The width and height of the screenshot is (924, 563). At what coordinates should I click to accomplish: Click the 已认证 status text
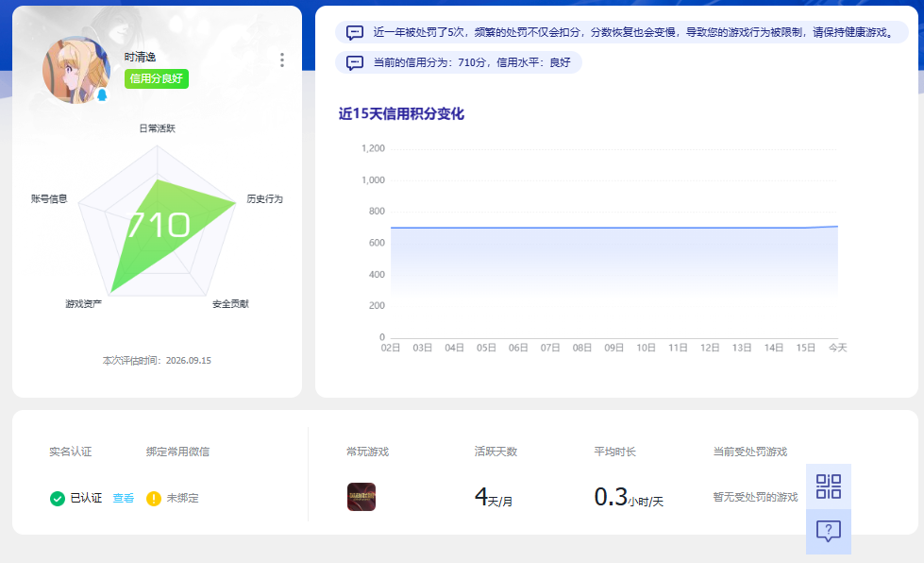click(86, 498)
